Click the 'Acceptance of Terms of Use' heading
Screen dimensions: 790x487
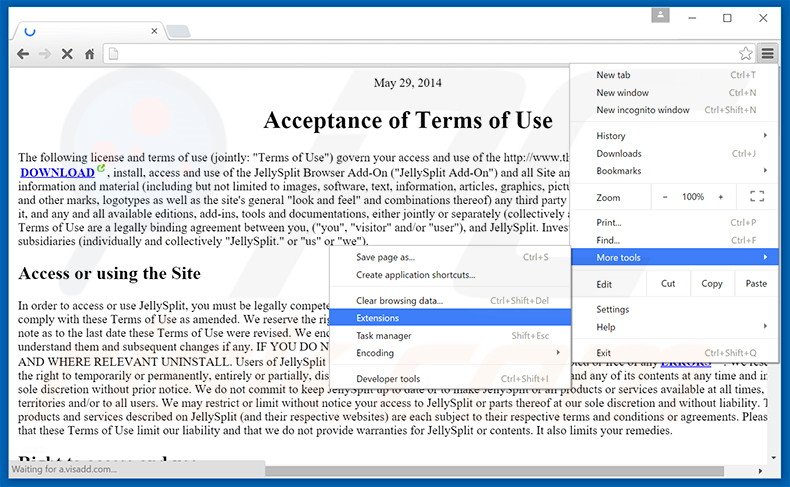[x=408, y=120]
